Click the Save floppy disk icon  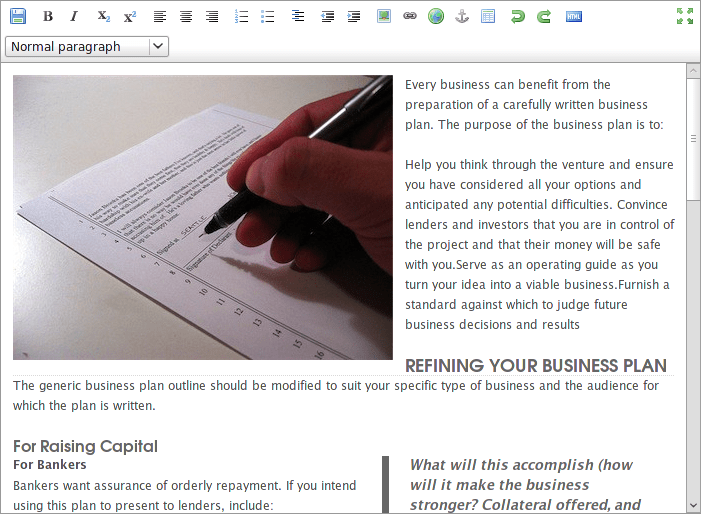click(x=18, y=17)
